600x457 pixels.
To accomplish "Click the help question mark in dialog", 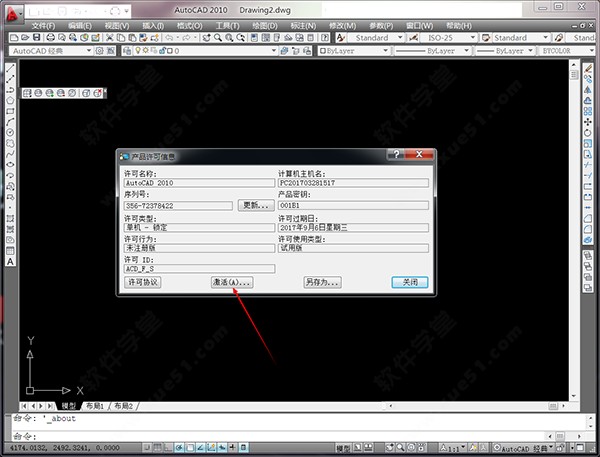I will click(398, 156).
